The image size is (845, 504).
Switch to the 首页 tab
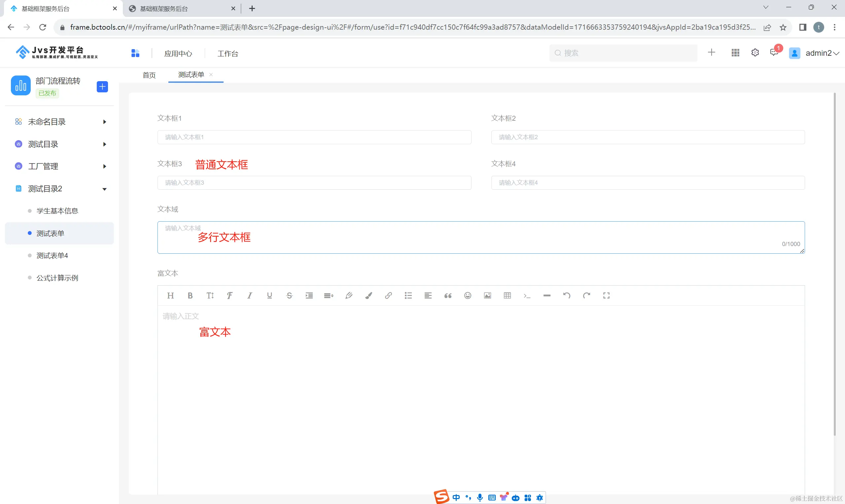tap(149, 75)
